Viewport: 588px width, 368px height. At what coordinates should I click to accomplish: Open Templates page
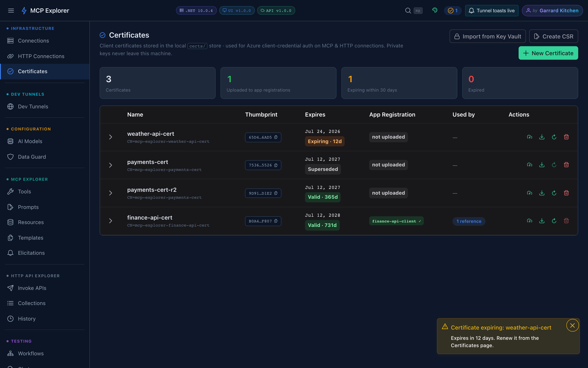(45, 238)
